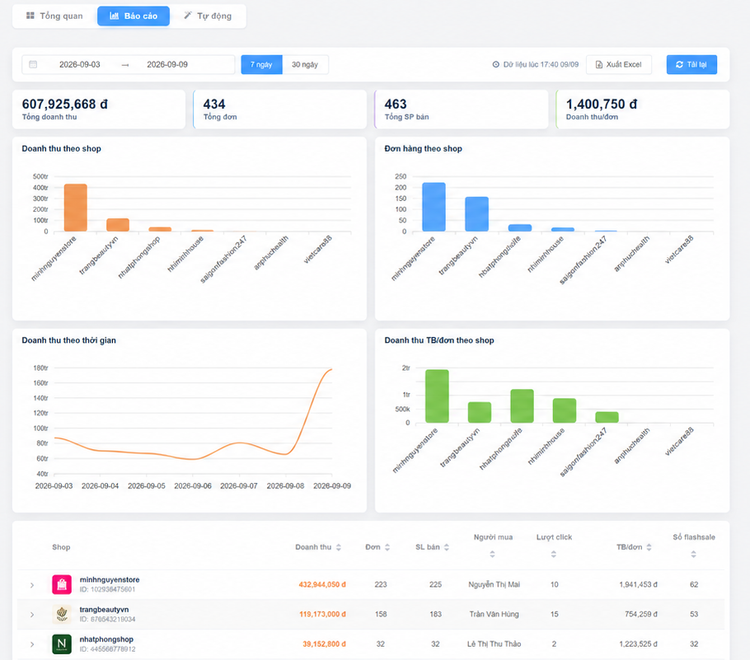Click nhatphongshop green N logo
The height and width of the screenshot is (660, 750).
tap(62, 644)
